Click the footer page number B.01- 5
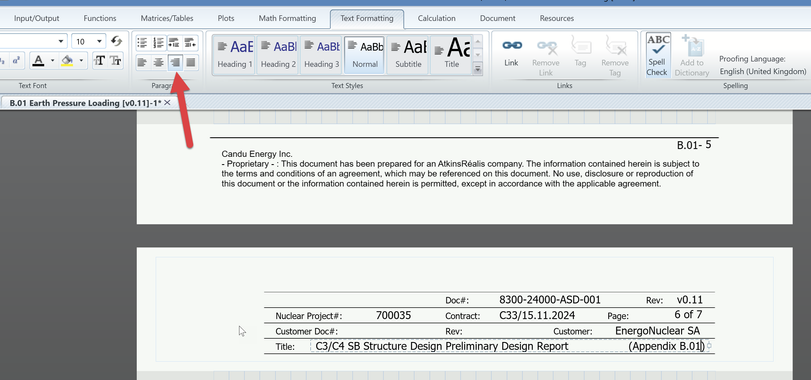Image resolution: width=811 pixels, height=380 pixels. 695,145
